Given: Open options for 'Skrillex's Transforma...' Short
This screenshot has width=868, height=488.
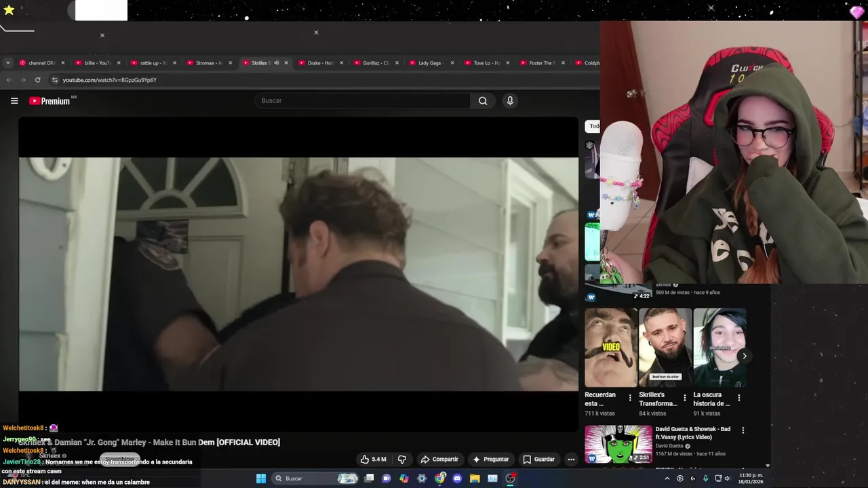Looking at the screenshot, I should click(684, 398).
